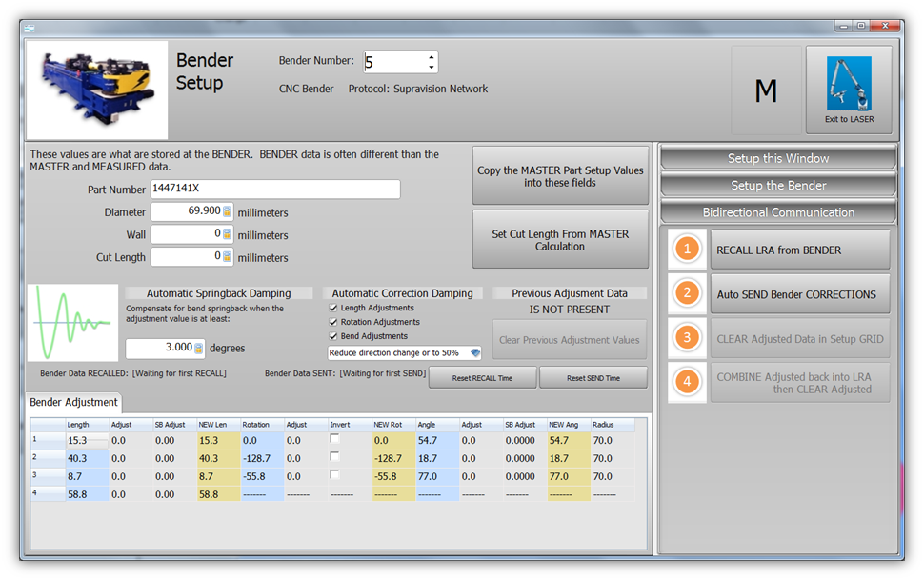Viewport: 924px width, 580px height.
Task: Click the springback damping wave graphic
Action: [x=73, y=324]
